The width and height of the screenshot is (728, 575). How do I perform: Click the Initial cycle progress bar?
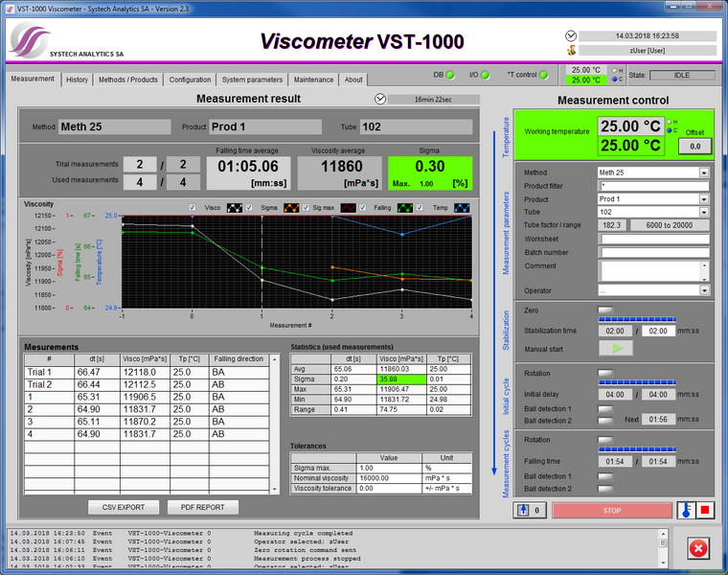pos(637,382)
